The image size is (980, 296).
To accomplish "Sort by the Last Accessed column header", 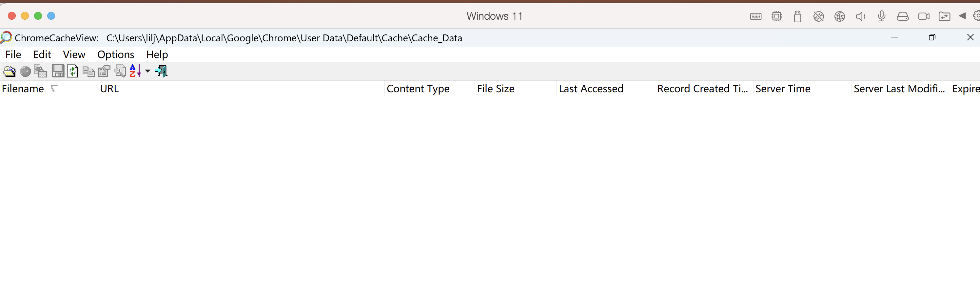I will tap(606, 89).
